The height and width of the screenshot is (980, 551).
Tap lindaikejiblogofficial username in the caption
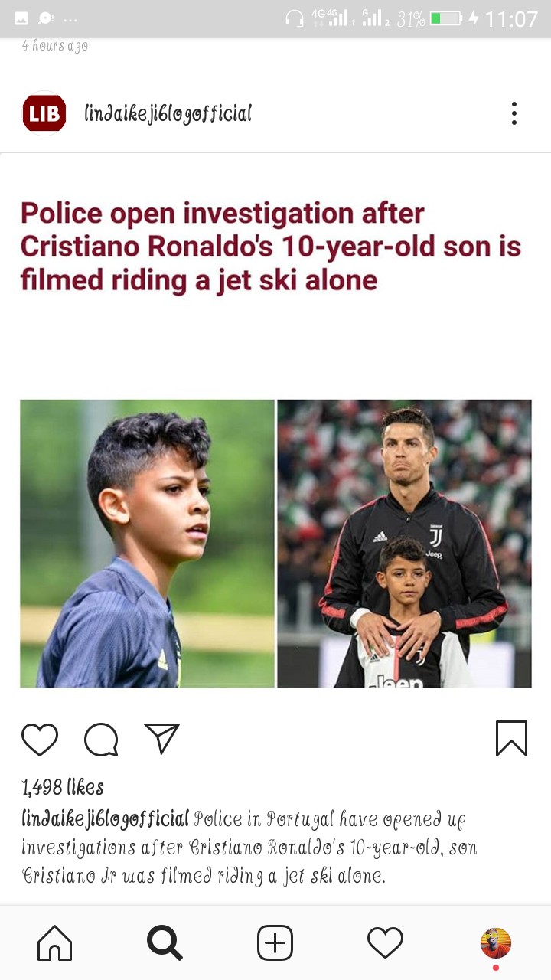pyautogui.click(x=106, y=820)
